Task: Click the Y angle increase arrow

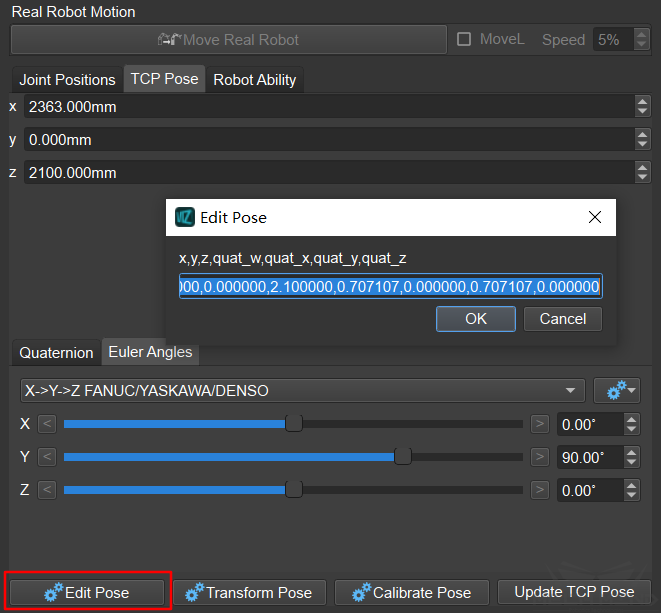Action: [540, 457]
